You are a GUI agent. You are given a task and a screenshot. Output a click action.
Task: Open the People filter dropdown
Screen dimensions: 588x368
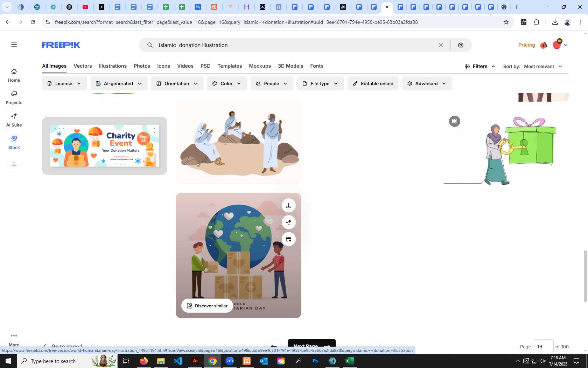[272, 83]
